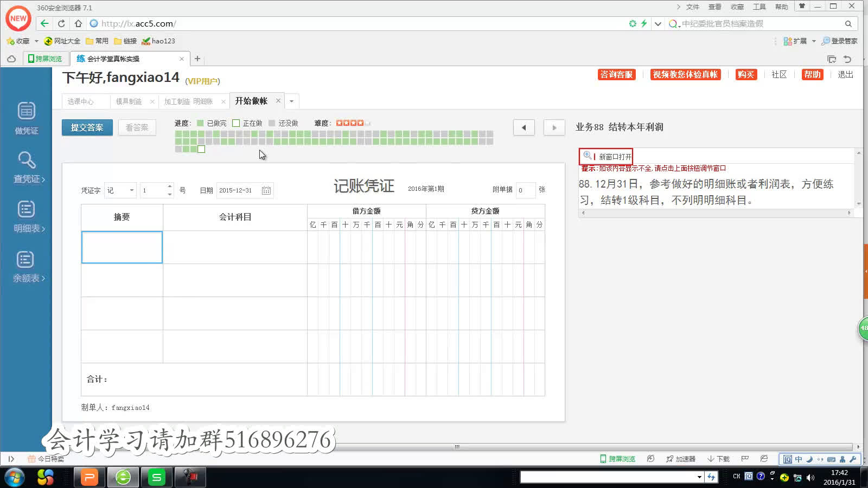Open the 扩展 dropdown arrow
The height and width of the screenshot is (488, 868).
coord(814,41)
